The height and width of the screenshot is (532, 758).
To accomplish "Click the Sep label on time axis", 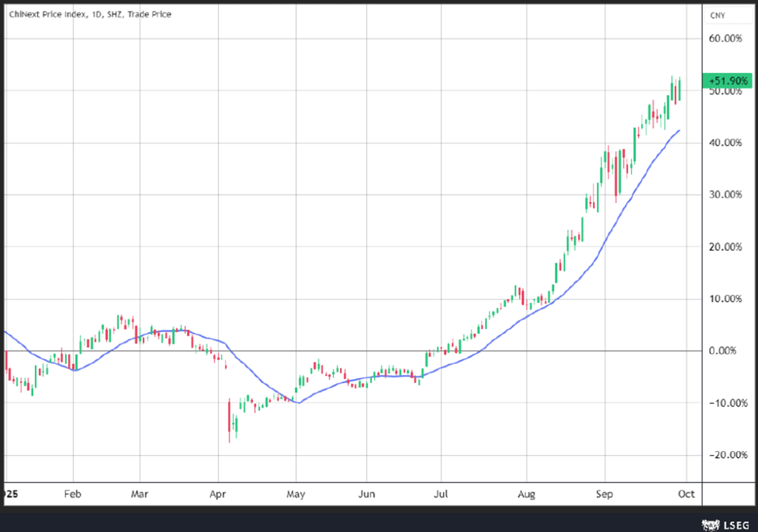I will tap(604, 494).
